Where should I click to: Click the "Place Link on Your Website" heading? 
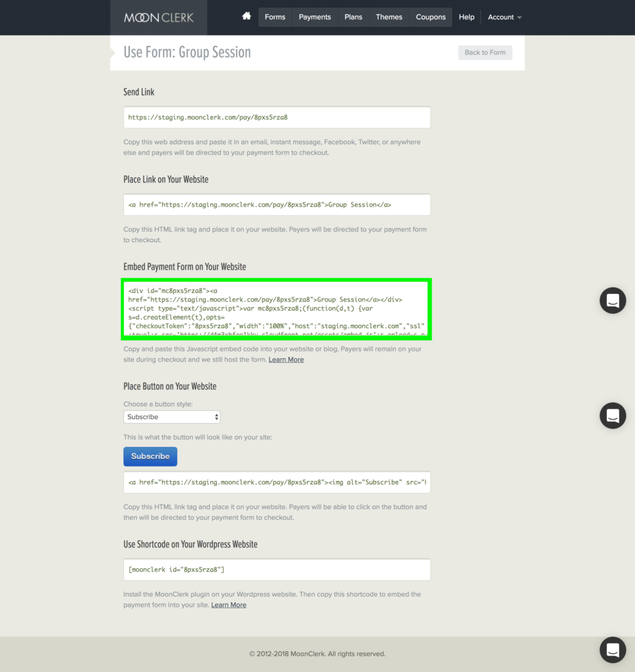pos(166,180)
